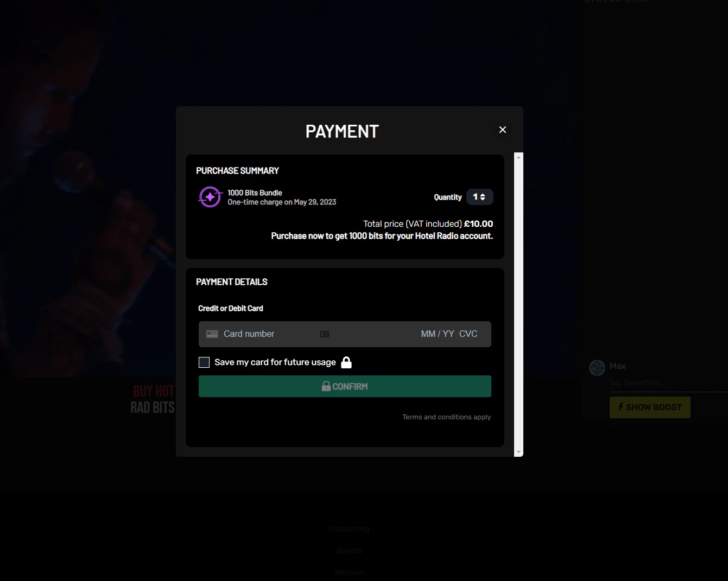Screen dimensions: 728x581
Task: Click the dialog scrollbar down arrow
Action: tap(518, 452)
